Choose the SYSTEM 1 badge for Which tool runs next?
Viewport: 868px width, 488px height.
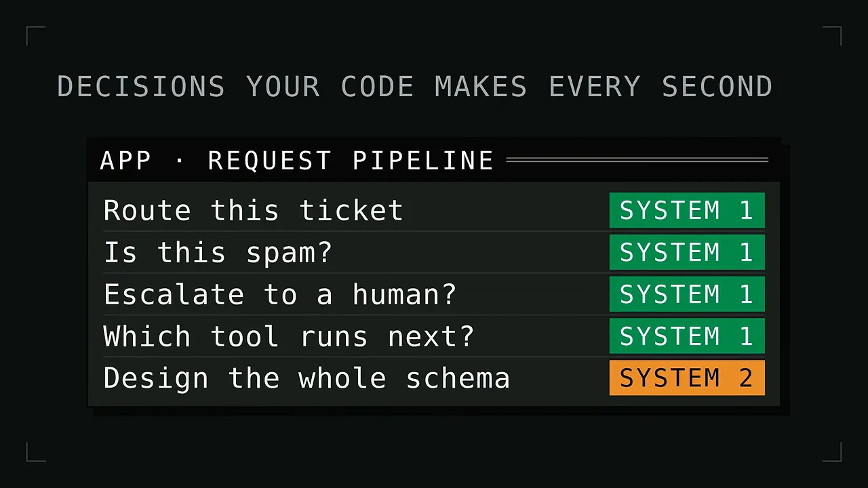click(687, 336)
